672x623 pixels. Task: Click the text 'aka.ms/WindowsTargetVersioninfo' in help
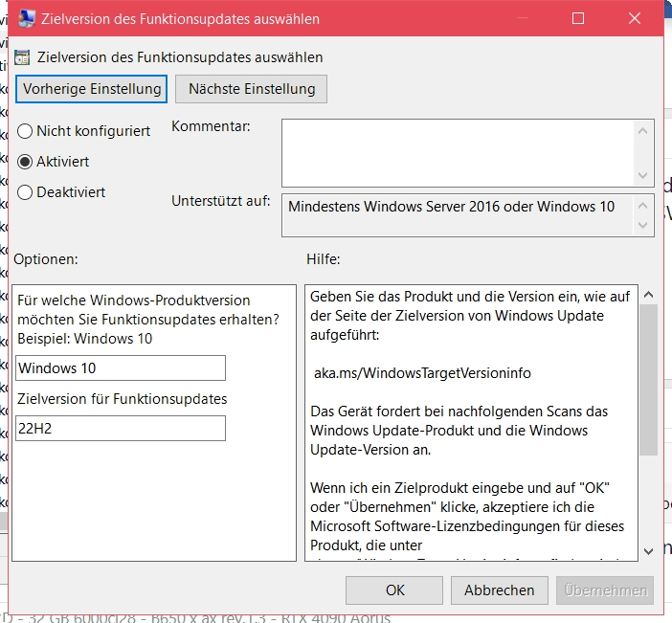[x=422, y=373]
